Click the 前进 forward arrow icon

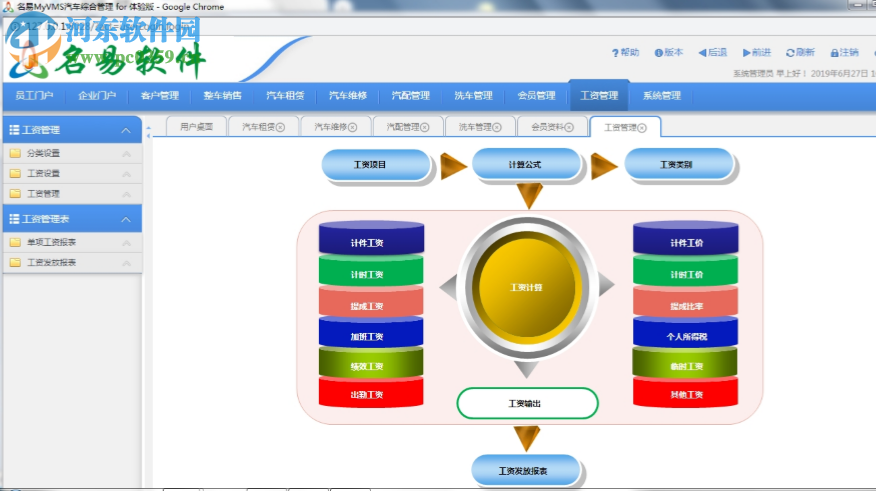746,53
